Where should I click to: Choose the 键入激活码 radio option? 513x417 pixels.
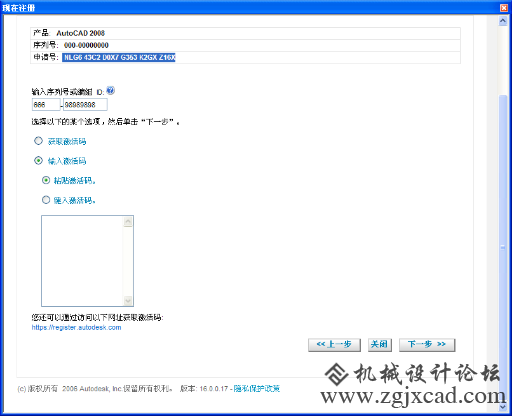pyautogui.click(x=46, y=200)
